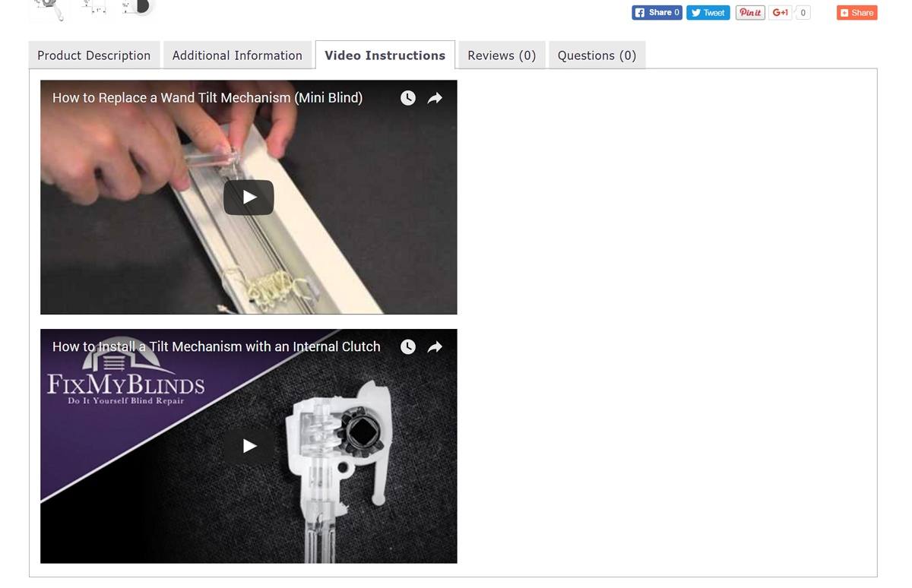Image resolution: width=912 pixels, height=588 pixels.
Task: Open the 'How to Replace a Wand Tilt Mechanism' title link
Action: 207,98
